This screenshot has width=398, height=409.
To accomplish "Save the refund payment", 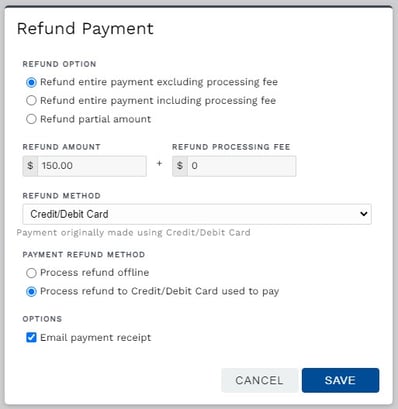I will coord(340,380).
